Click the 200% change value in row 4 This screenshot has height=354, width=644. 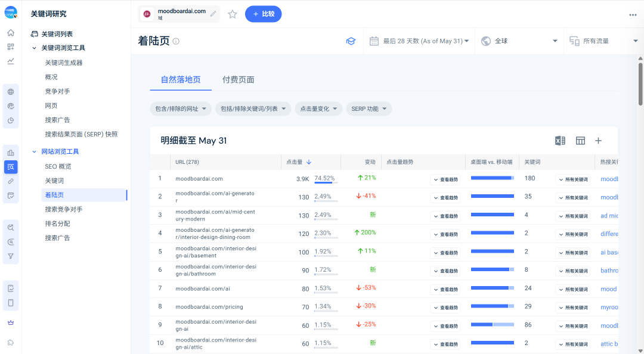coord(365,232)
